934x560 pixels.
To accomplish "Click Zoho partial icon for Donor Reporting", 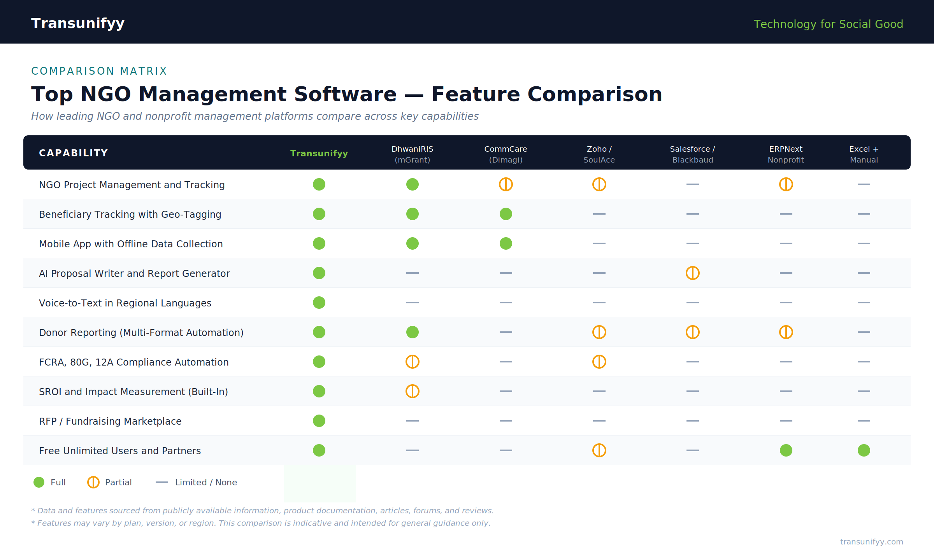I will (599, 332).
